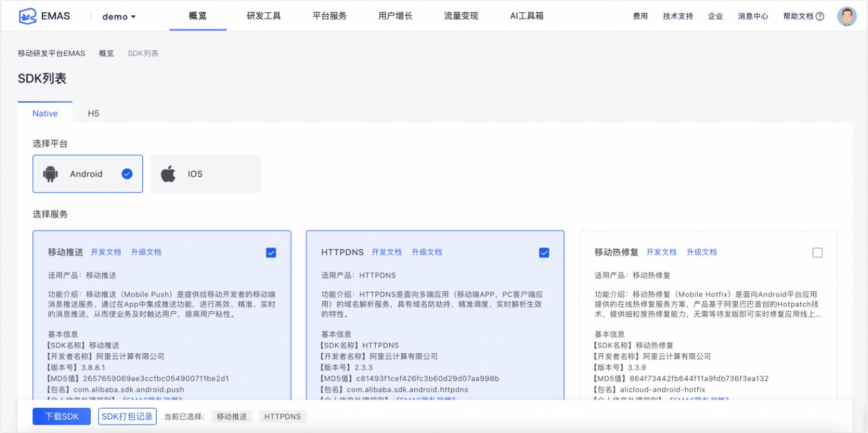The image size is (868, 433).
Task: Click the Apple logo icon
Action: pos(168,174)
